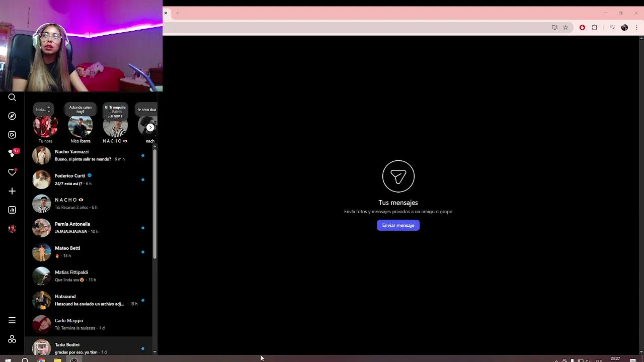Click the chat list scrollbar thumb
This screenshot has width=644, height=362.
pos(154,204)
